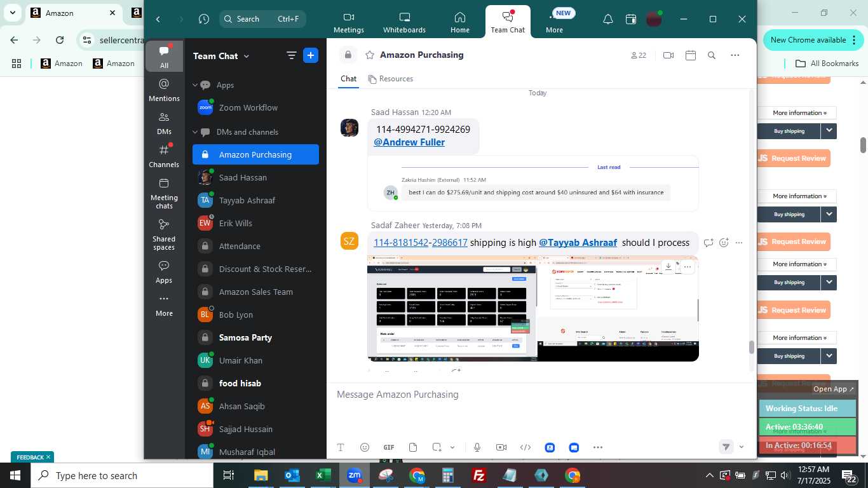This screenshot has width=868, height=488.
Task: Expand the send options dropdown
Action: (x=742, y=447)
